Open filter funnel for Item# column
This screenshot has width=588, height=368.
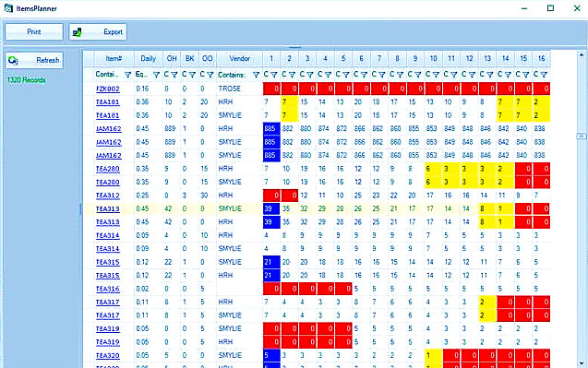click(127, 75)
